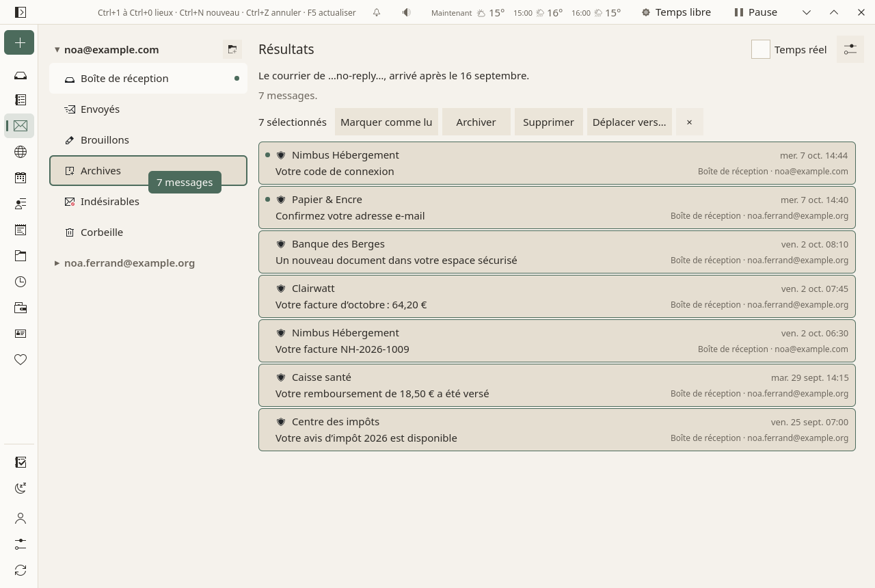Open the calendar grid icon in left rail
The width and height of the screenshot is (875, 588).
21,178
